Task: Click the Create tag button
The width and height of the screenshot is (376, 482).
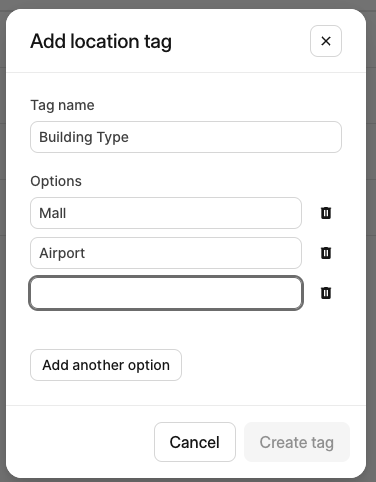Action: (x=297, y=442)
